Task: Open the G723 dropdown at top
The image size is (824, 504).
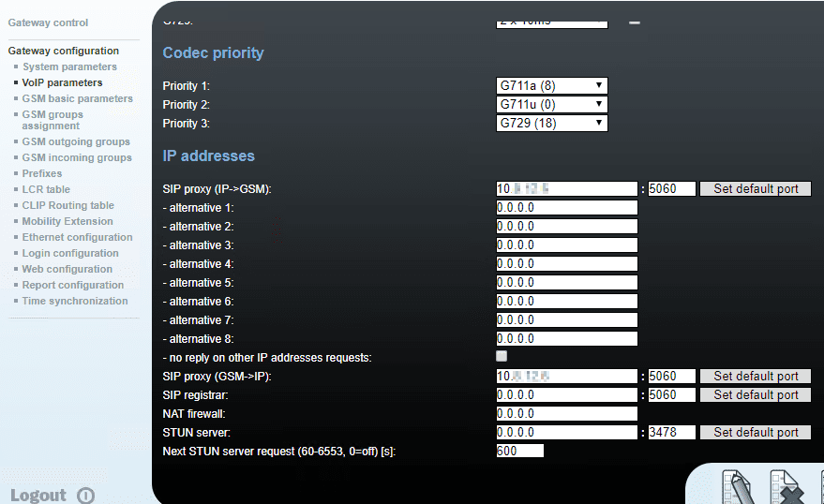Action: tap(552, 22)
